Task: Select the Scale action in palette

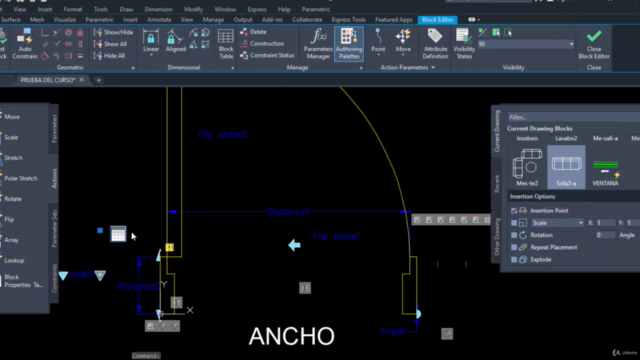Action: coord(11,137)
